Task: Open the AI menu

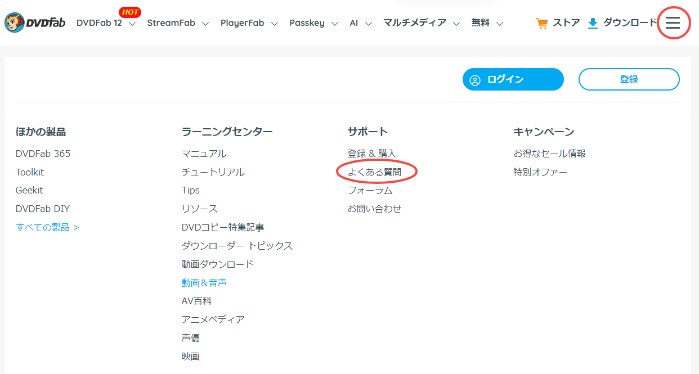Action: click(354, 23)
